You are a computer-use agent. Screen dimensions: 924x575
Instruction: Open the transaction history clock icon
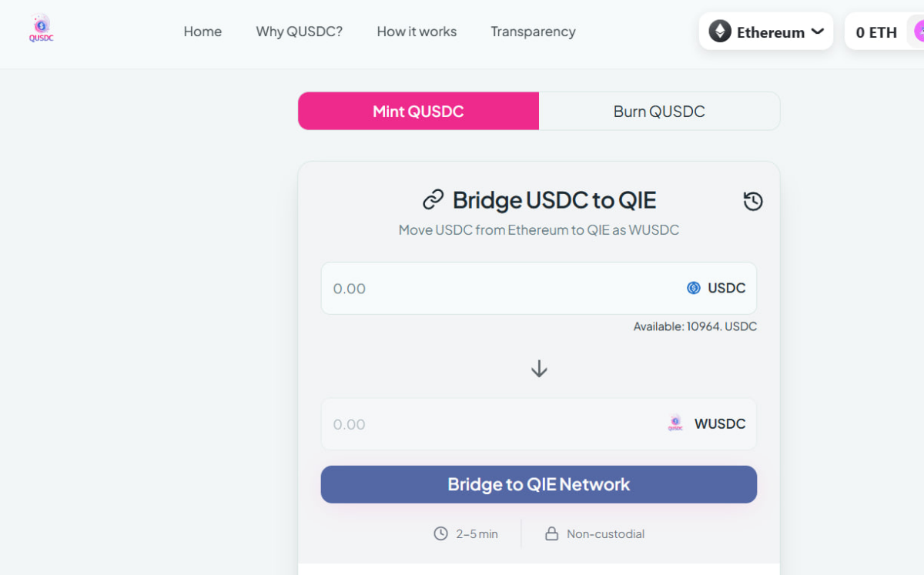click(x=753, y=202)
